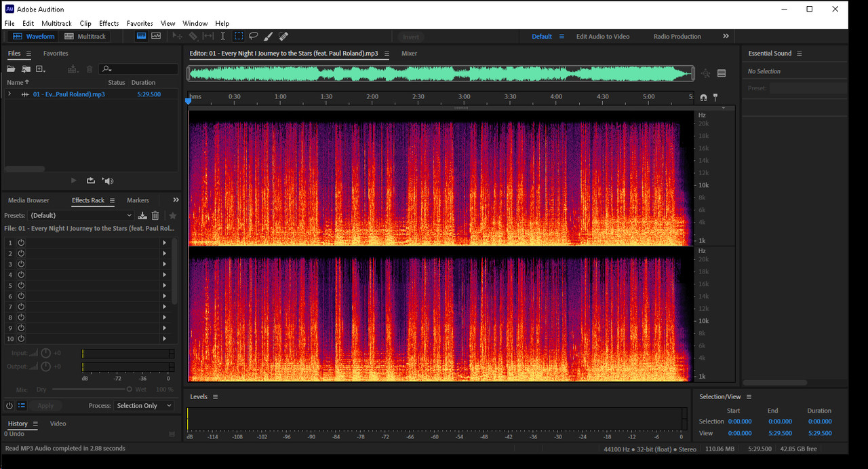Open the Window menu
This screenshot has width=868, height=469.
coord(195,23)
